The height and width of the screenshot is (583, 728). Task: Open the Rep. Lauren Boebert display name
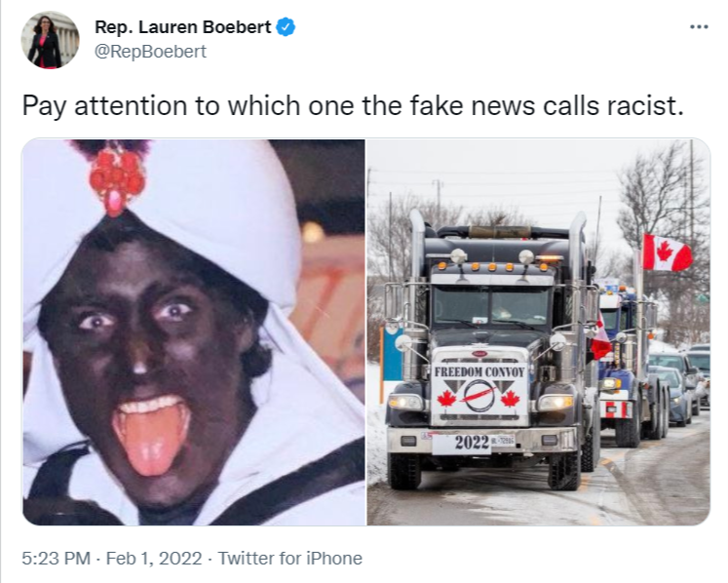(183, 27)
